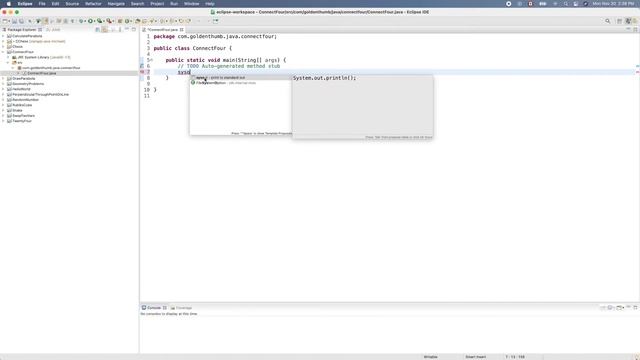Maximize the Package Explorer view
The width and height of the screenshot is (640, 360).
[133, 29]
